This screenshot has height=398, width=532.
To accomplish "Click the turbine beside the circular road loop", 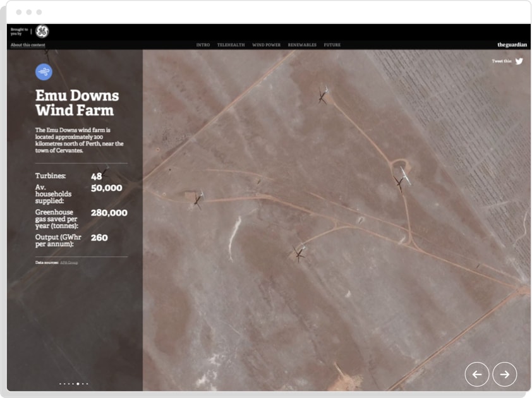I will 401,180.
